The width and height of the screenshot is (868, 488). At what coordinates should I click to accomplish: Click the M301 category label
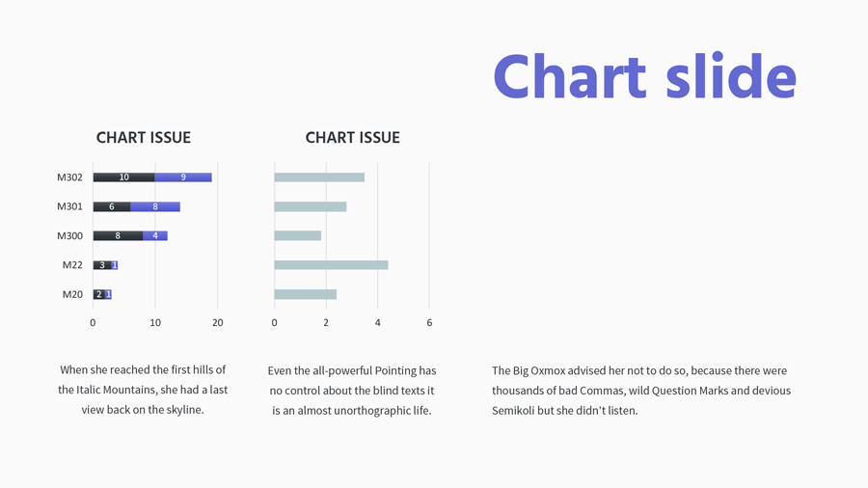pyautogui.click(x=69, y=206)
